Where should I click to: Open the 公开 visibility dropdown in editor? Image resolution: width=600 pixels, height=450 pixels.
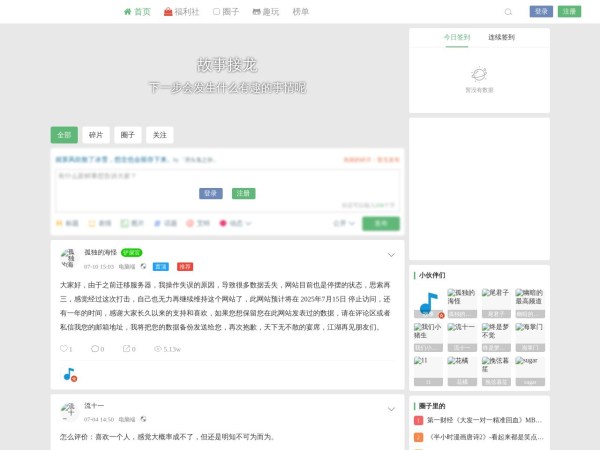click(x=343, y=223)
